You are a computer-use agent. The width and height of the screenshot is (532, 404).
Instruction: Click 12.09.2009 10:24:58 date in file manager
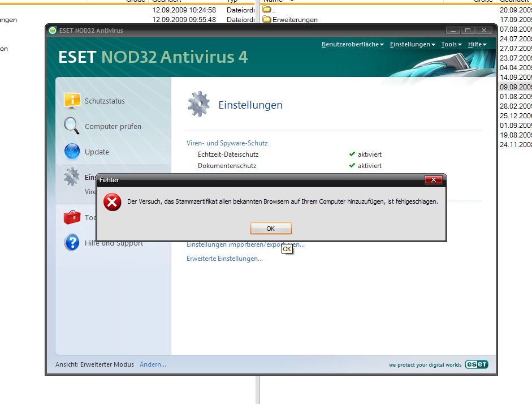point(184,10)
